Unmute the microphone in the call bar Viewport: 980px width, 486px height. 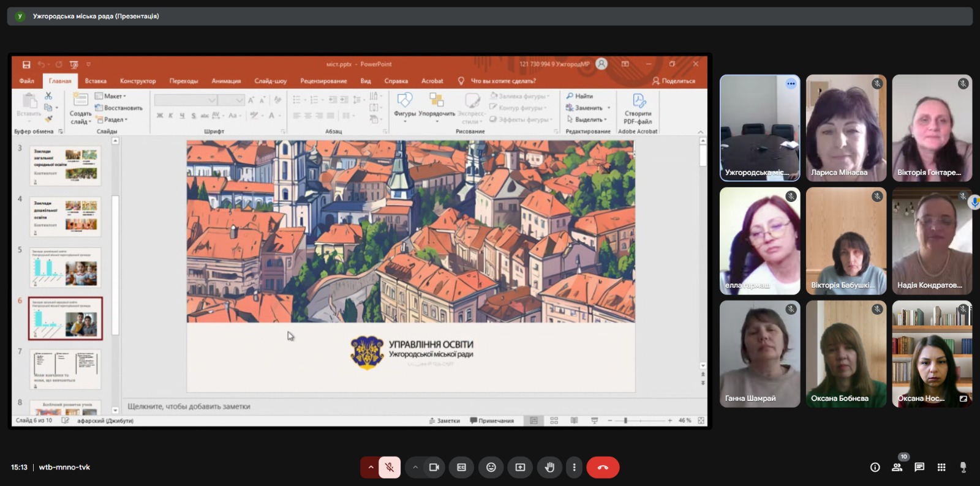(x=389, y=467)
